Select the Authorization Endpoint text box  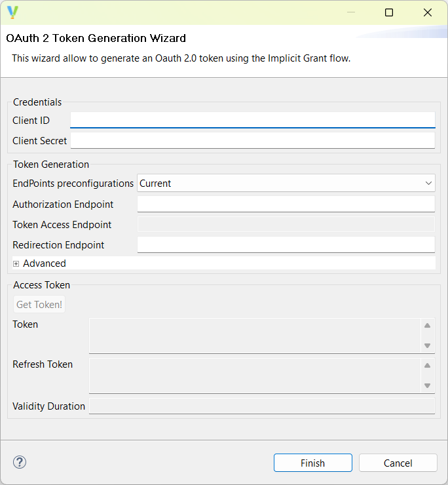pos(286,204)
